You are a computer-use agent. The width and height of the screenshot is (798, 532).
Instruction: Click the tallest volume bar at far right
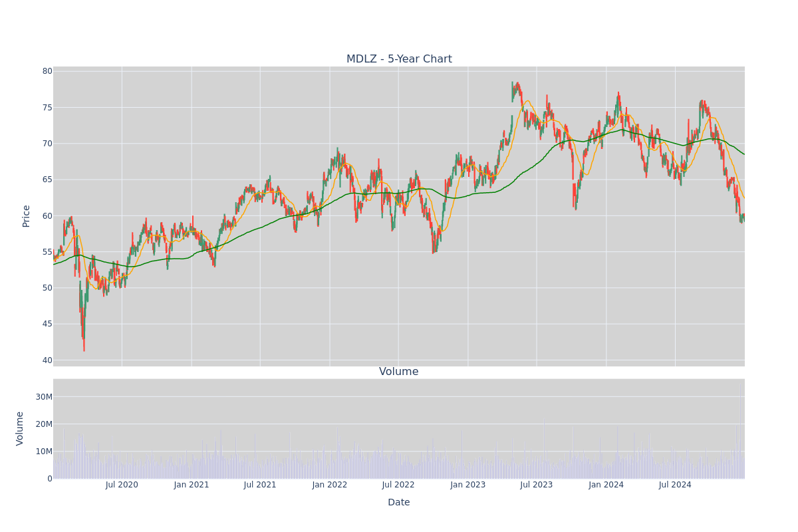[x=740, y=432]
